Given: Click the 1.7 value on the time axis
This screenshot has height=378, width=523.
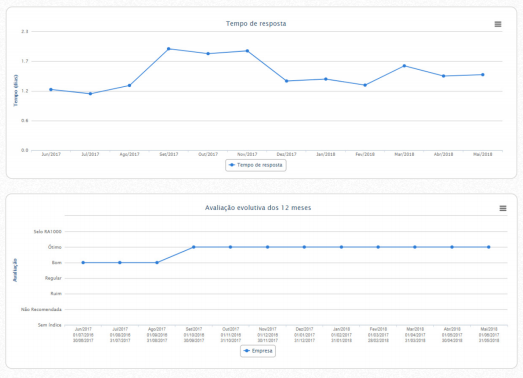Looking at the screenshot, I should coord(25,61).
